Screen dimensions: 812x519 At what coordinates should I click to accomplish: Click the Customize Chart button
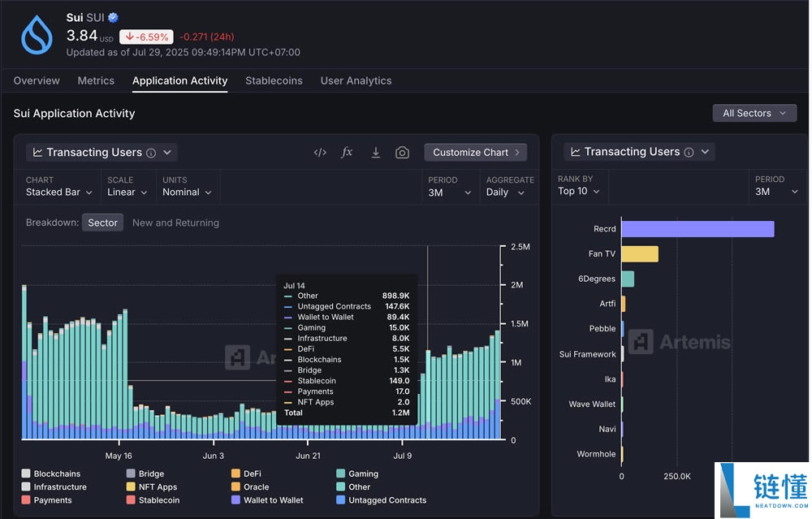tap(475, 153)
